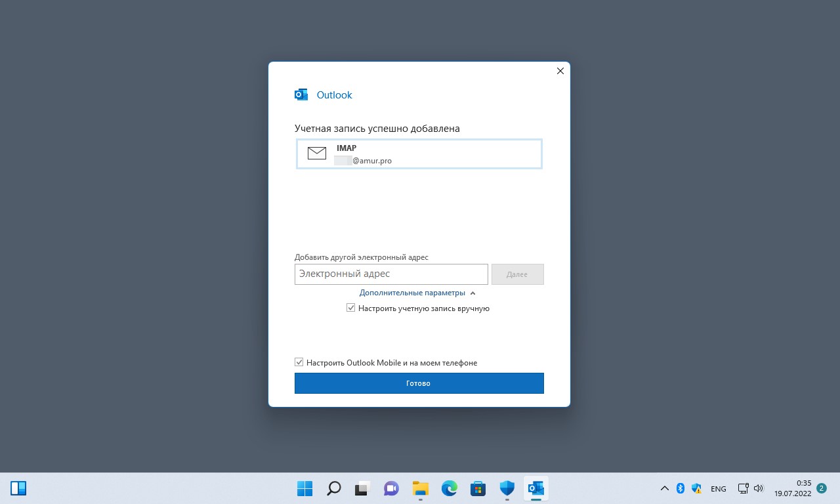Viewport: 840px width, 504px height.
Task: Uncheck Настроить Outlook Mobile и на моем телефоне
Action: tap(299, 362)
